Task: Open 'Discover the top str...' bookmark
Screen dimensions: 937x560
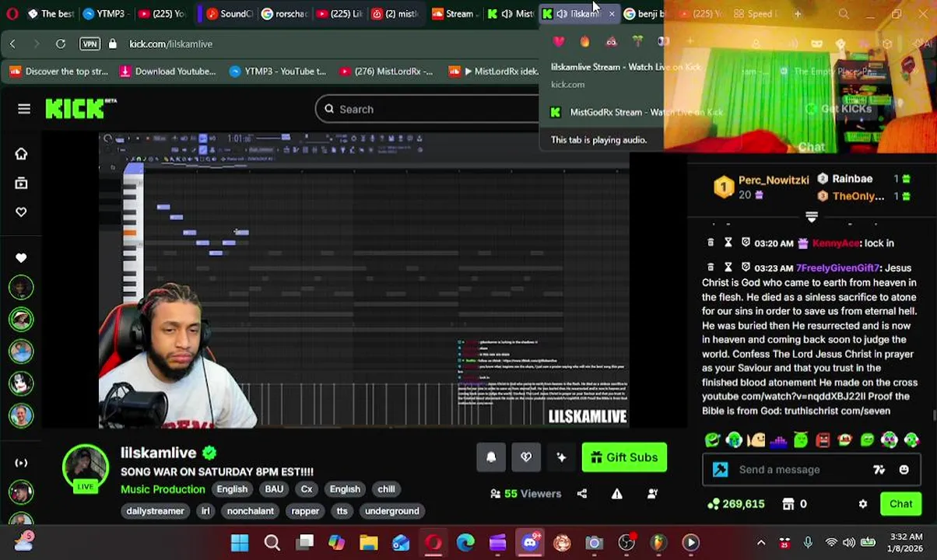Action: point(59,72)
